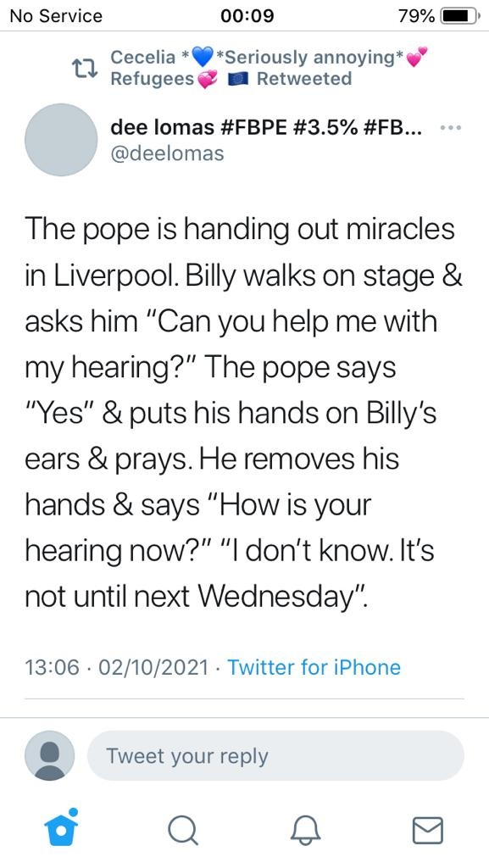Open the Notifications bell tab
This screenshot has width=489, height=868.
click(305, 831)
